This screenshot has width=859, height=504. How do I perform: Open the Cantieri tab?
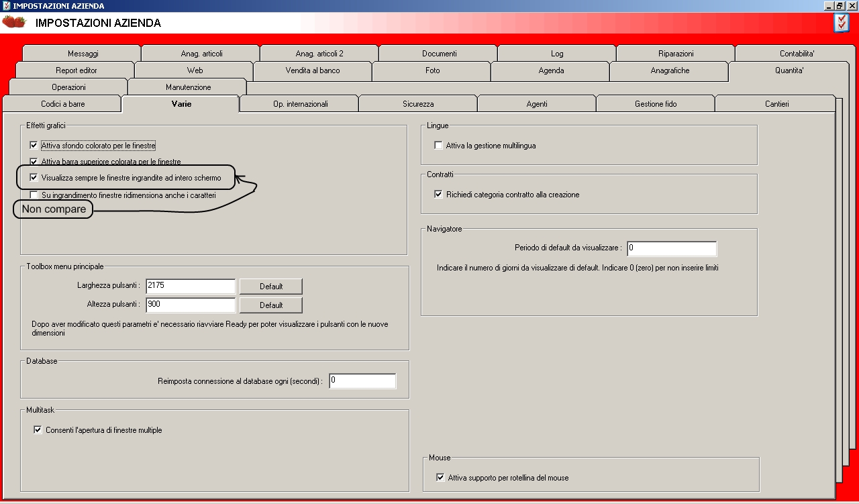click(776, 104)
